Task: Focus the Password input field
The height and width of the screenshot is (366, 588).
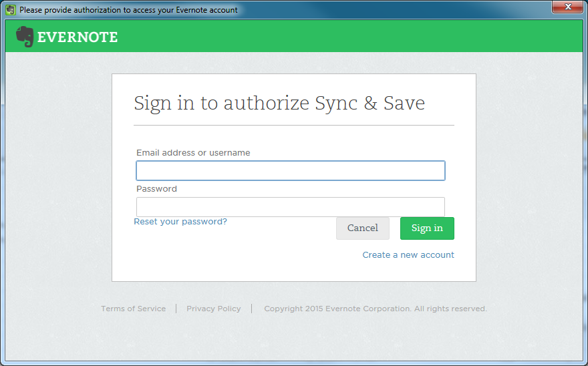Action: tap(291, 206)
